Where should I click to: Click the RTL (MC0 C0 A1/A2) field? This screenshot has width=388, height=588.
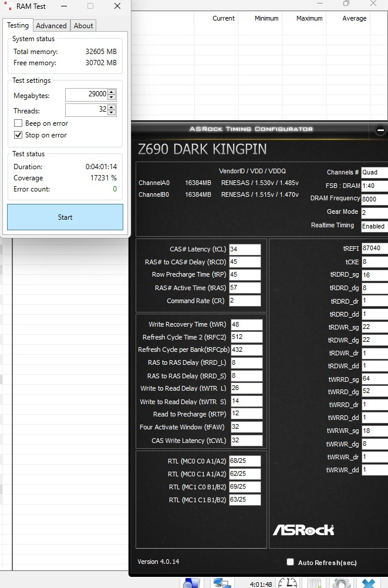245,461
